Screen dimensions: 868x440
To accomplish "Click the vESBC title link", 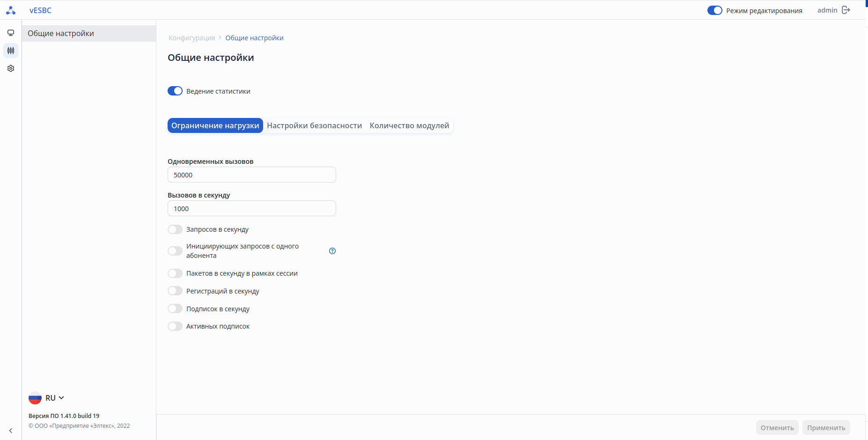I will (40, 10).
